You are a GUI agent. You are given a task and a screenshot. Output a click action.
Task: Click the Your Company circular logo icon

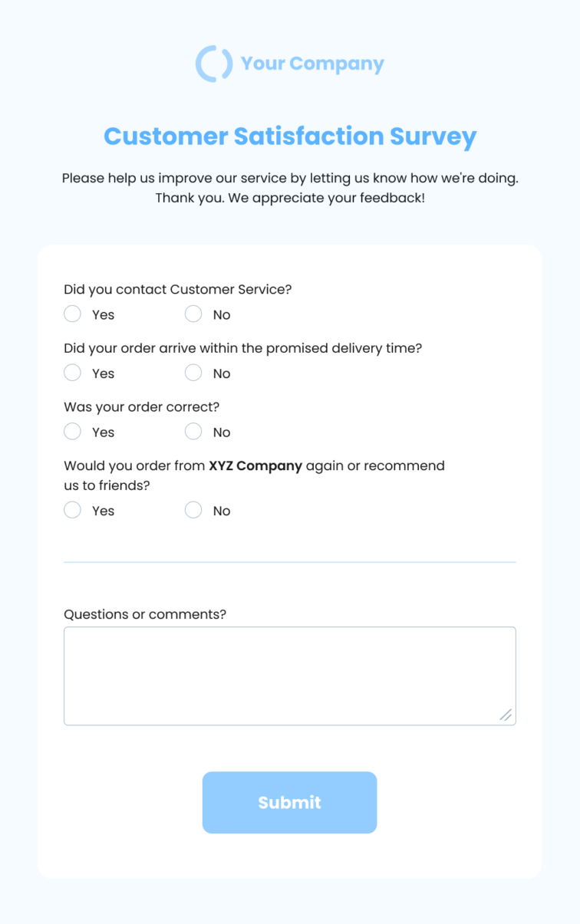[214, 64]
